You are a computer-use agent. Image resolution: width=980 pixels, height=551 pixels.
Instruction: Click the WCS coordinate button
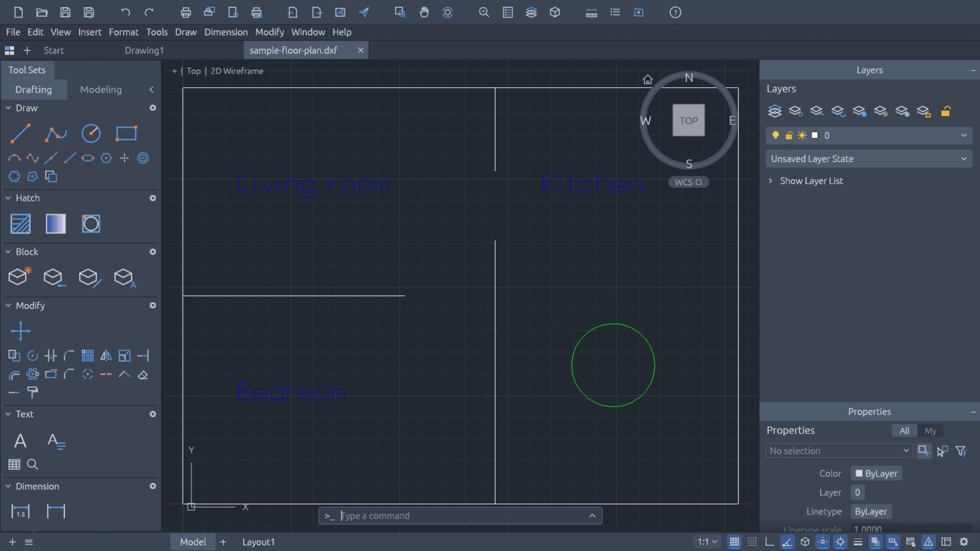tap(688, 182)
